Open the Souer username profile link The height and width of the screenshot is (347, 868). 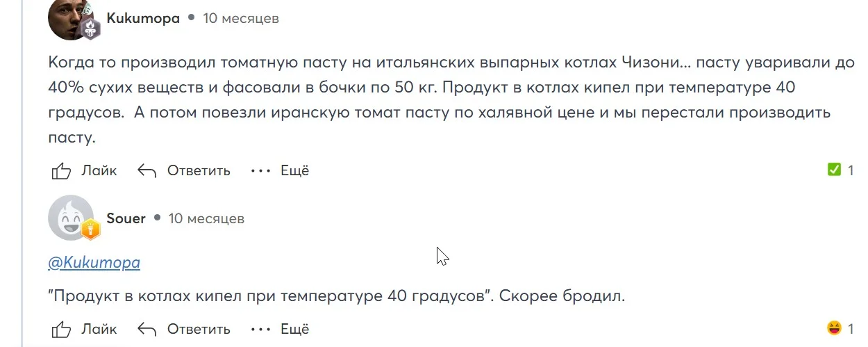[x=126, y=218]
